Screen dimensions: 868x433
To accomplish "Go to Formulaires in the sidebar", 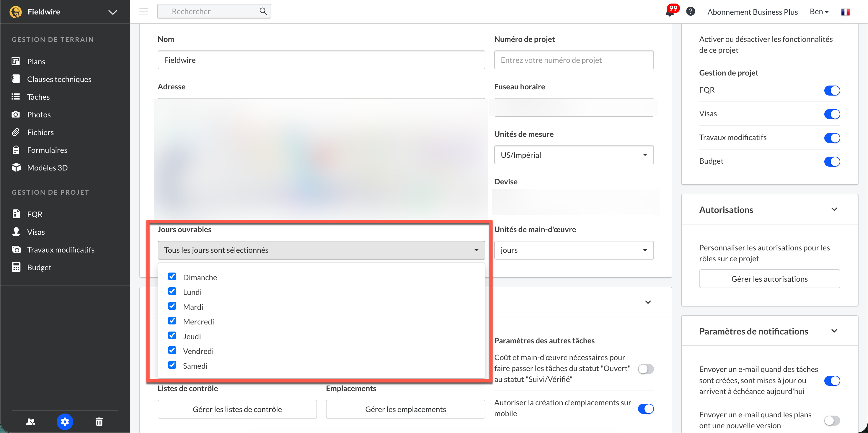I will point(47,150).
